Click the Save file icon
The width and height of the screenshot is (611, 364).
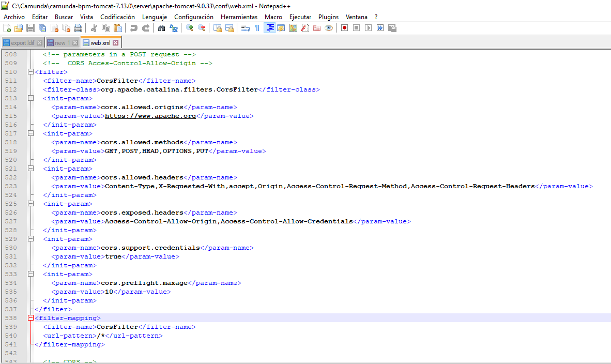30,28
